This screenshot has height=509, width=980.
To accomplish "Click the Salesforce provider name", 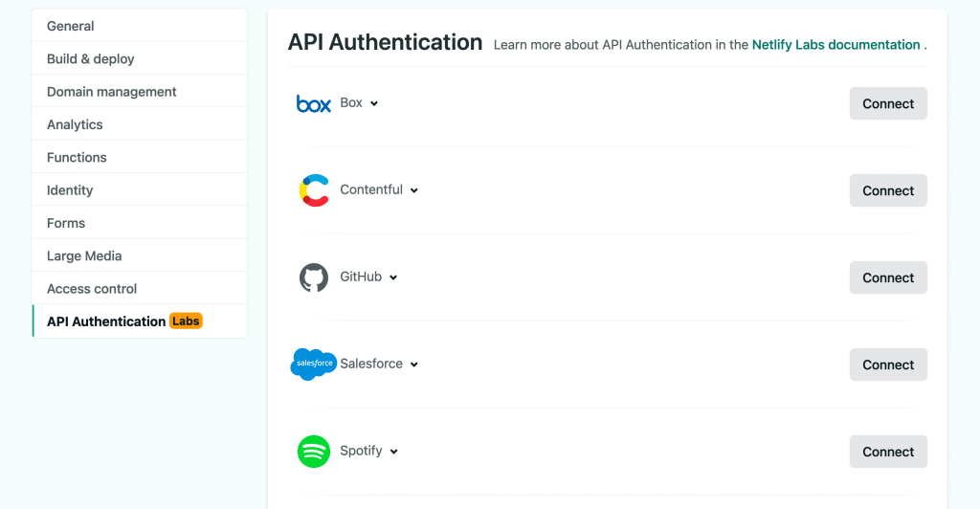I will pyautogui.click(x=371, y=364).
